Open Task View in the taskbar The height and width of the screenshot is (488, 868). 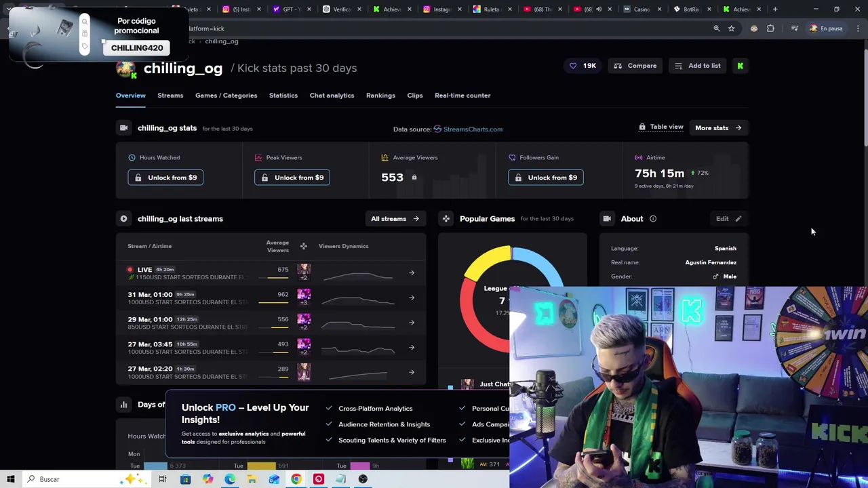pos(163,479)
